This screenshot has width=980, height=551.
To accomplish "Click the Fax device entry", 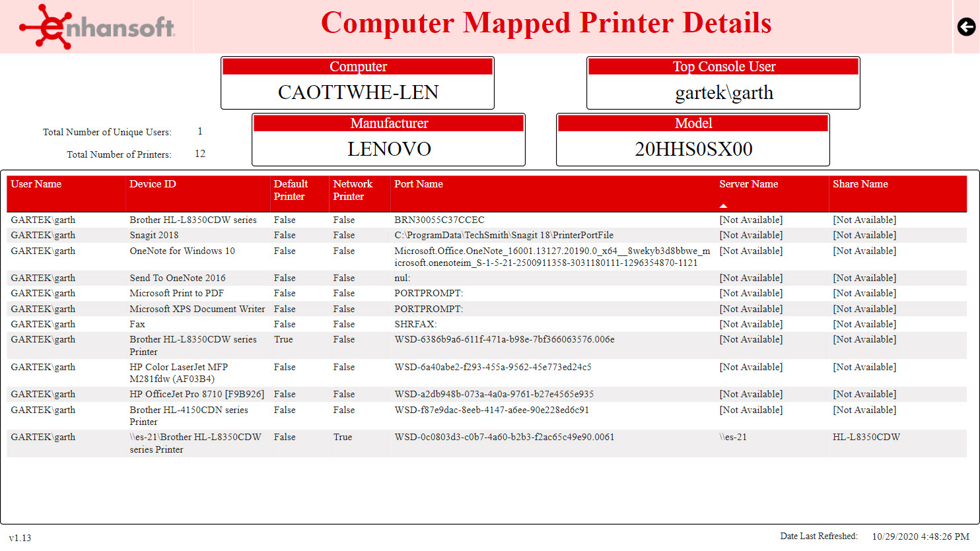I will click(x=136, y=324).
